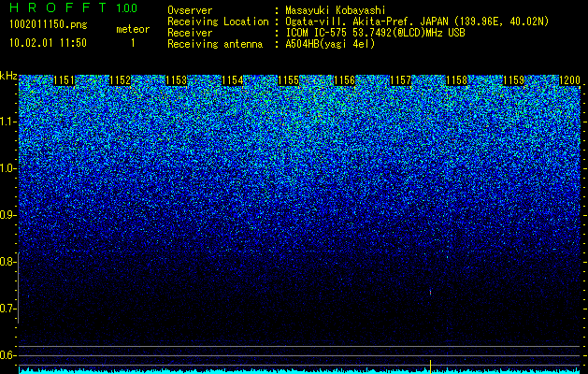Click the 1152 time marker
The height and width of the screenshot is (374, 588).
tap(120, 80)
